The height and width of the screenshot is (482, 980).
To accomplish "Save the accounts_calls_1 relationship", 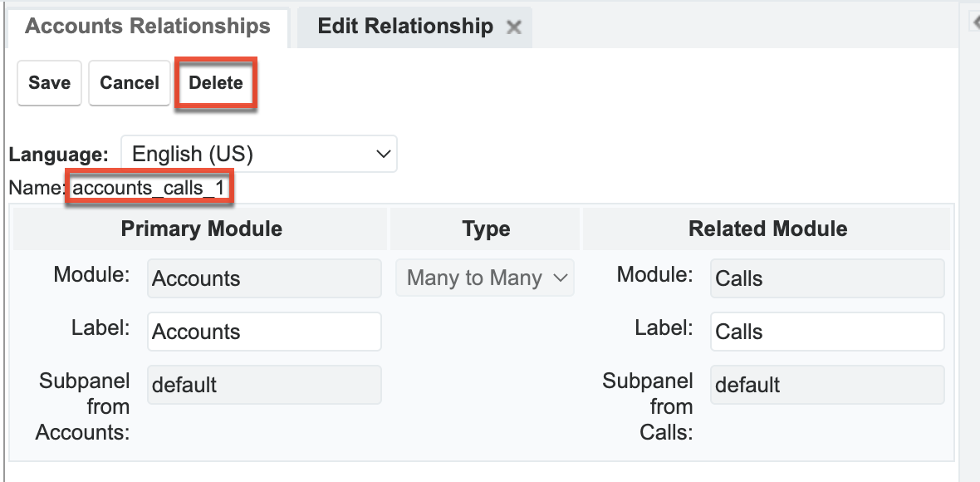I will 48,82.
